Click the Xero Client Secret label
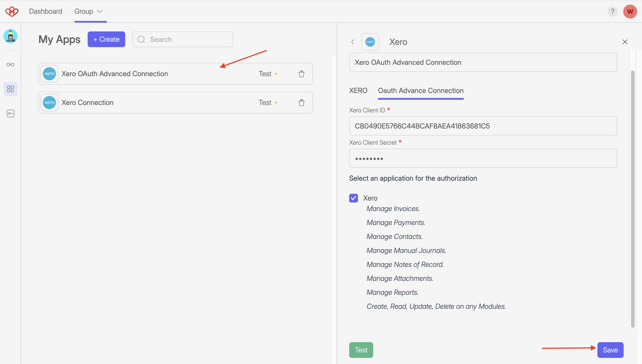 pyautogui.click(x=373, y=143)
